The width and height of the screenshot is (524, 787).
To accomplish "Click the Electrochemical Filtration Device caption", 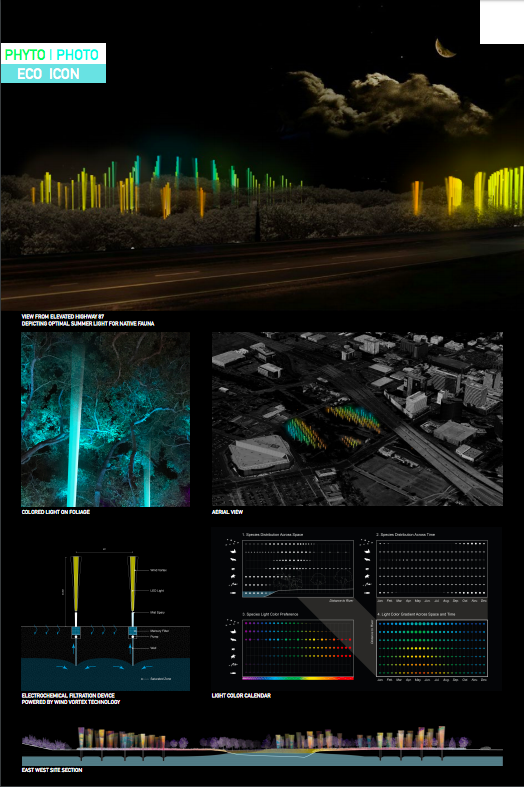I will 68,696.
